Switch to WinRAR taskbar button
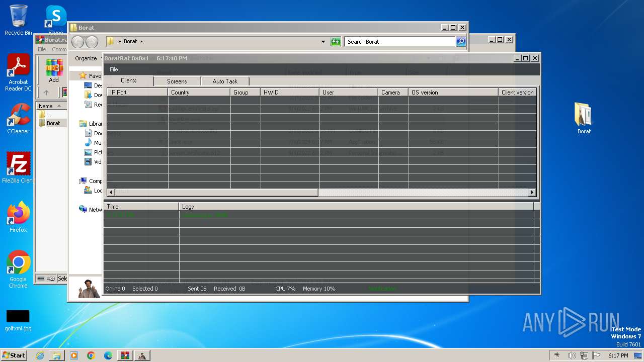The height and width of the screenshot is (362, 644). [x=125, y=355]
